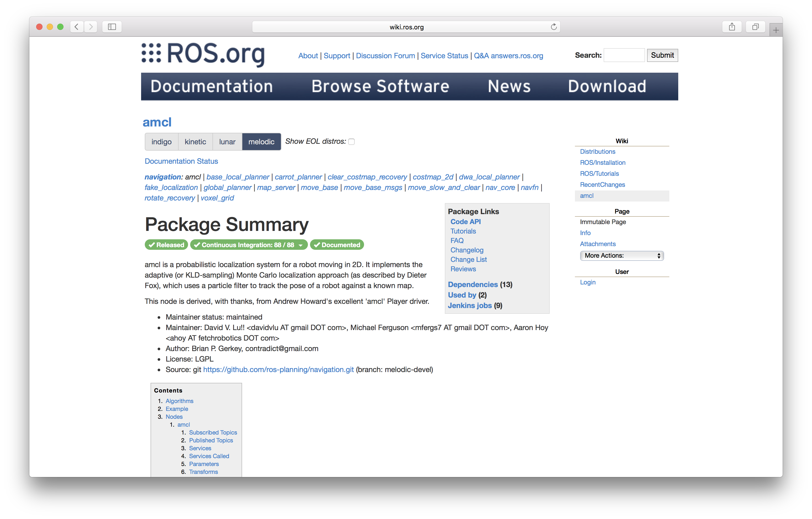Jump to Algorithms in Contents
This screenshot has width=812, height=519.
tap(179, 401)
